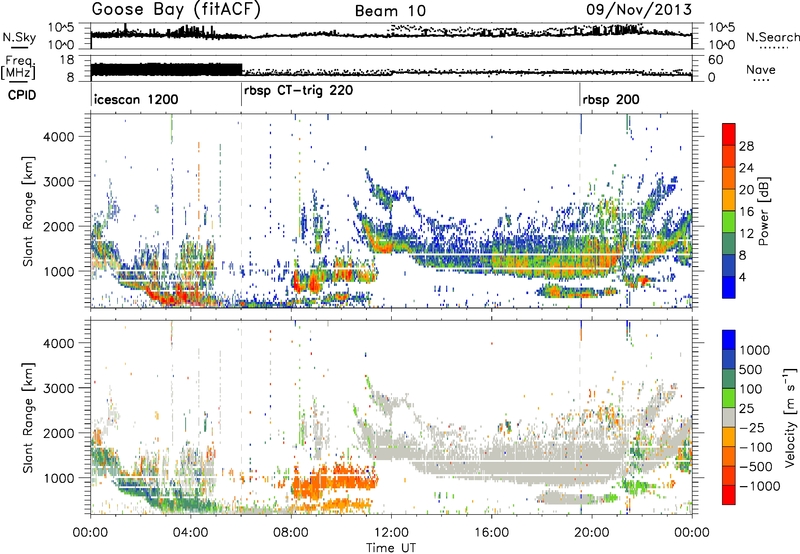Click the 'Beam 10' label
The width and height of the screenshot is (800, 554).
pos(390,11)
